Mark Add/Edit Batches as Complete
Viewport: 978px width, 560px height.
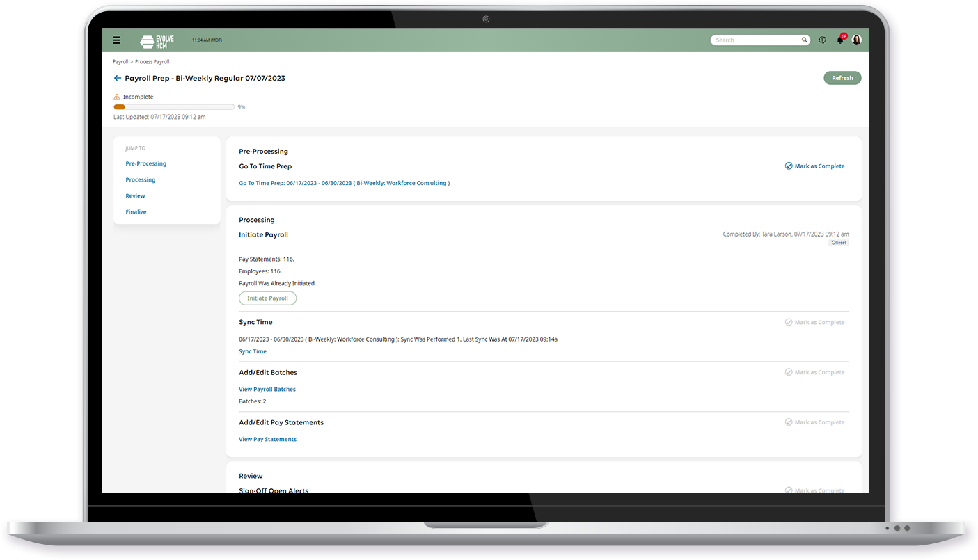point(815,371)
